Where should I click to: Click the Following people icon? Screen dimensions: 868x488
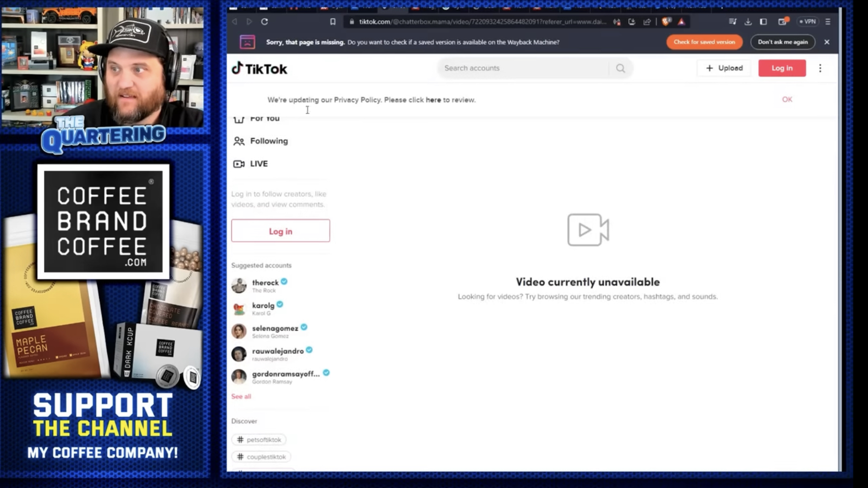tap(239, 141)
